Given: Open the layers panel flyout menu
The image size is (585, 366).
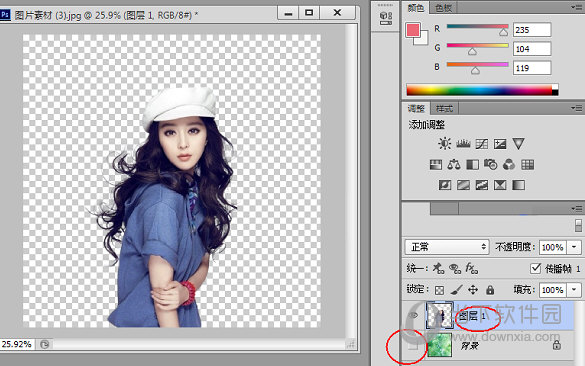Looking at the screenshot, I should (576, 209).
